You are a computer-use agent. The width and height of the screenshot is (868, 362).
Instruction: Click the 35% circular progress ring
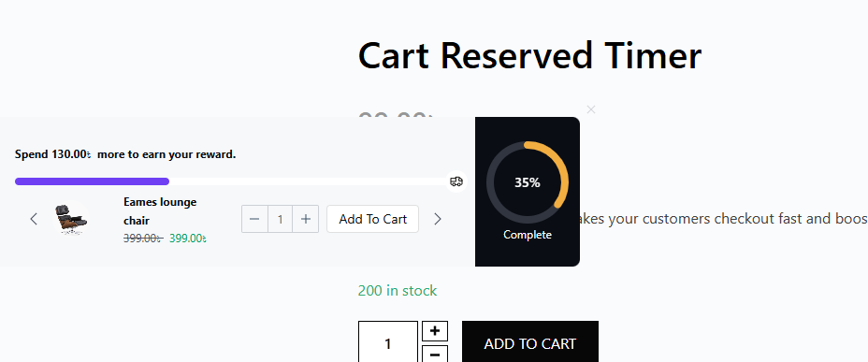pos(527,182)
